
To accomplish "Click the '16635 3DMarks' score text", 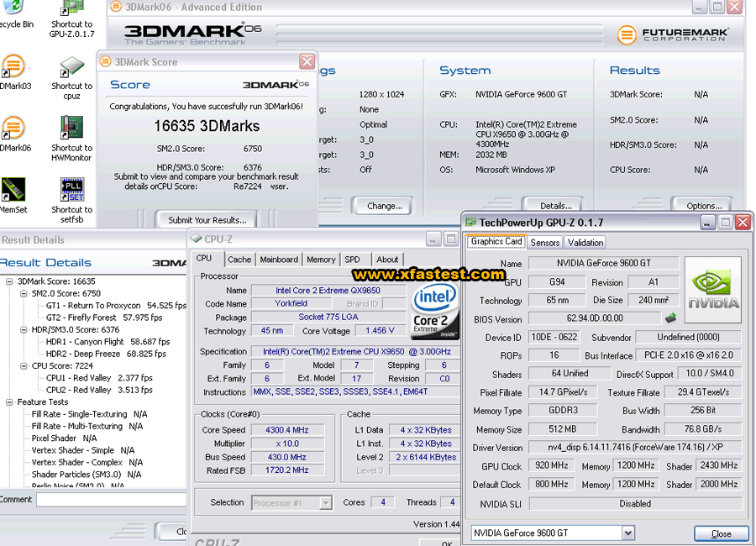I will (207, 126).
